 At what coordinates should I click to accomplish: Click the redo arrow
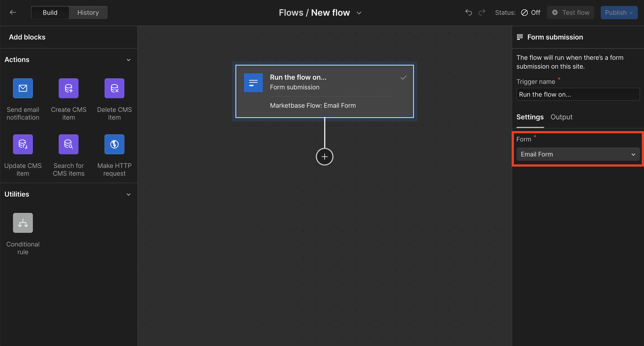coord(482,13)
